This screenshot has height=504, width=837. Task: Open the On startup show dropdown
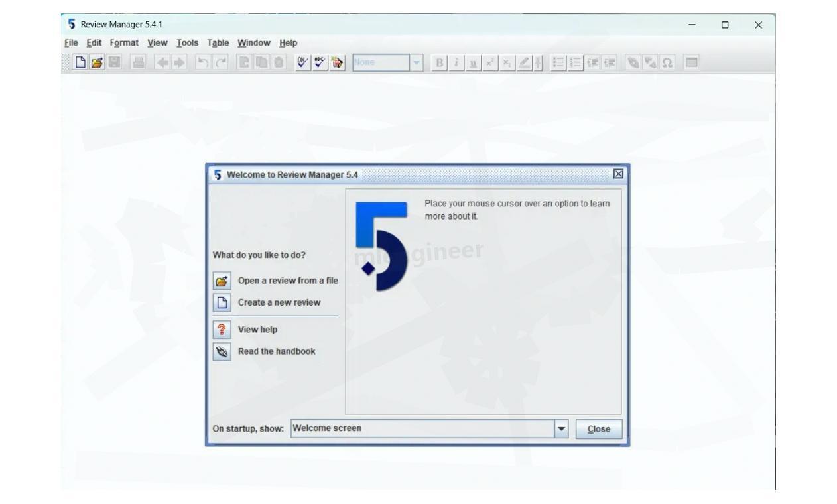point(561,428)
